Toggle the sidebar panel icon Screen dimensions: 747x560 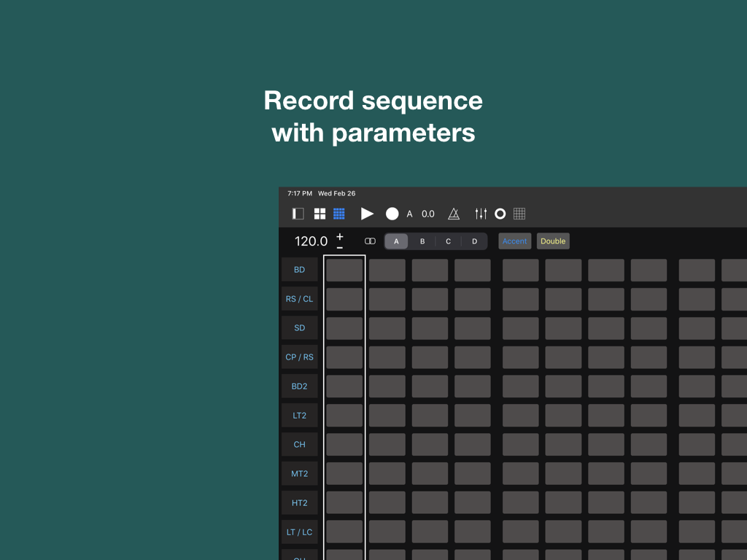[298, 214]
